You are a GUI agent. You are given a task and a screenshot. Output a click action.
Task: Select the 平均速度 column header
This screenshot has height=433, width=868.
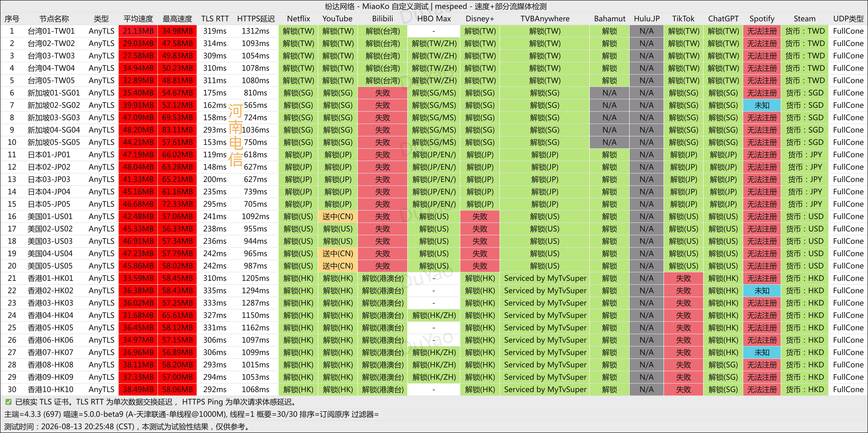pos(138,19)
